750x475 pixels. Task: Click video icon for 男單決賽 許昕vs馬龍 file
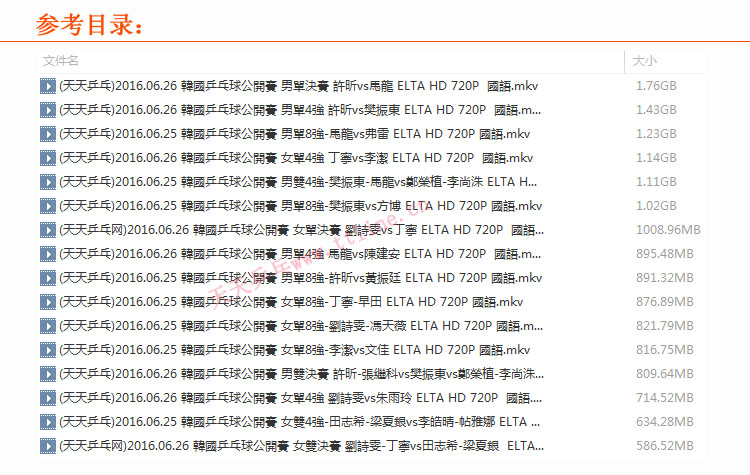[47, 86]
